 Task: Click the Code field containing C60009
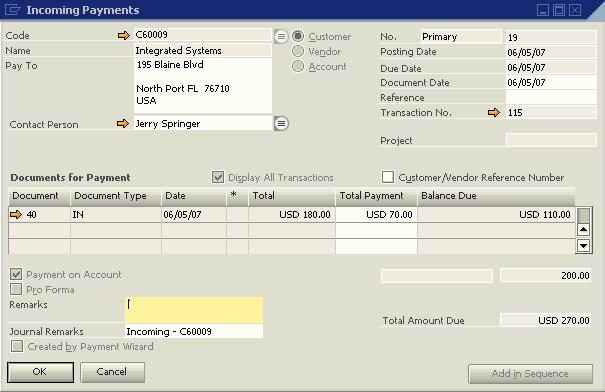pos(203,35)
